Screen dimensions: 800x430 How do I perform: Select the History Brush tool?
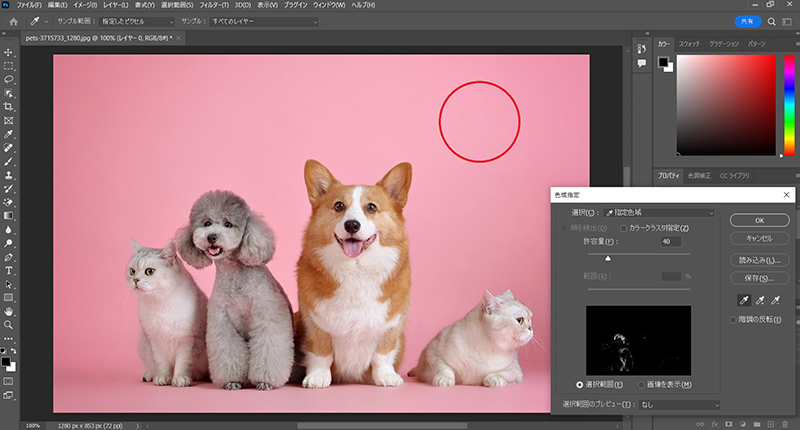tap(9, 189)
